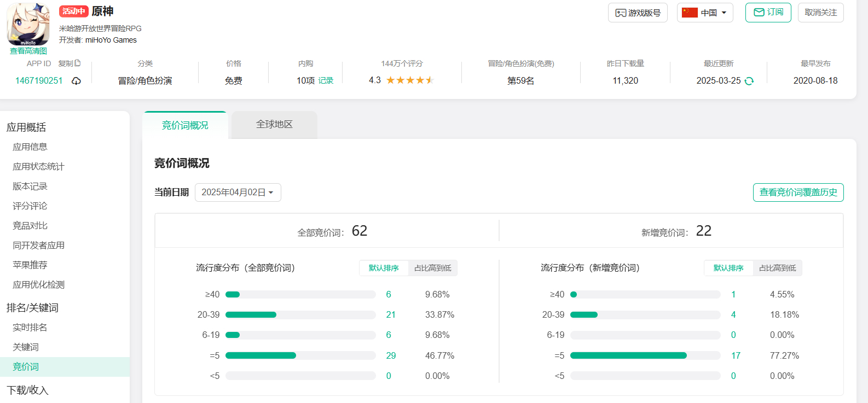This screenshot has height=403, width=868.
Task: Open the 记录 link for in-app purchases
Action: coord(326,80)
